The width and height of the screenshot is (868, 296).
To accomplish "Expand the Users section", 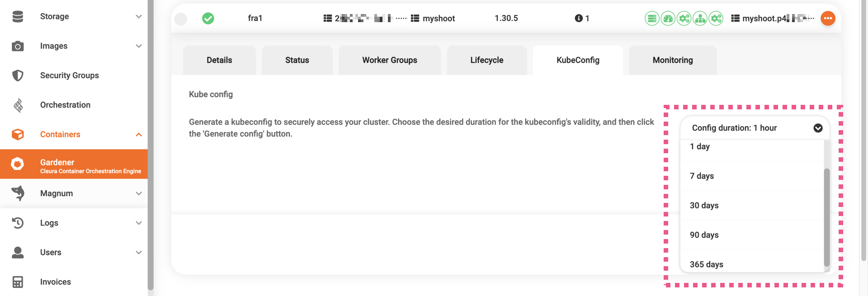I will 139,252.
